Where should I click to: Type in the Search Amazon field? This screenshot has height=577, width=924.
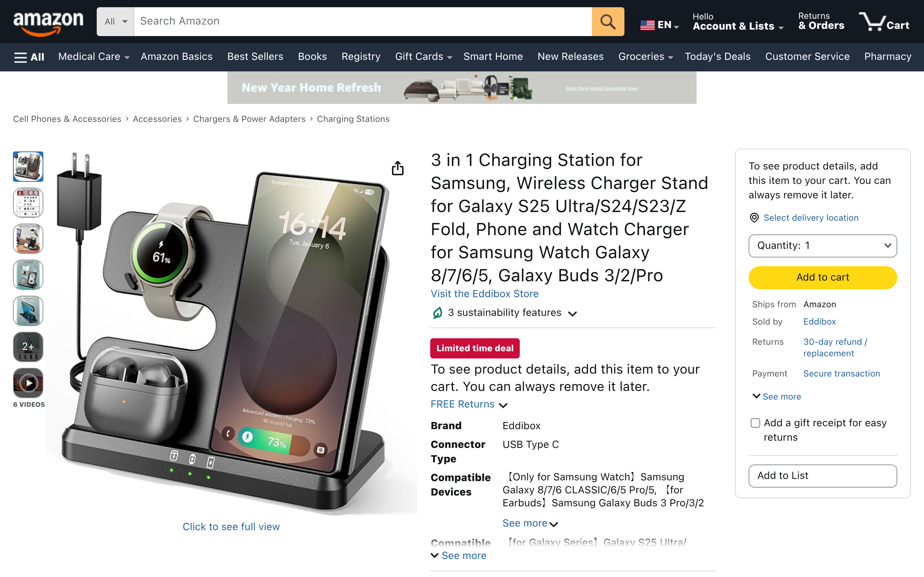point(363,22)
